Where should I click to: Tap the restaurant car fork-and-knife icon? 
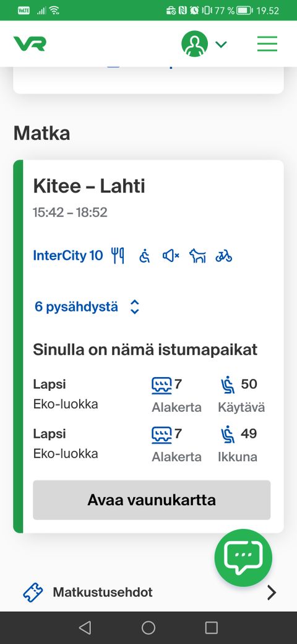click(118, 256)
